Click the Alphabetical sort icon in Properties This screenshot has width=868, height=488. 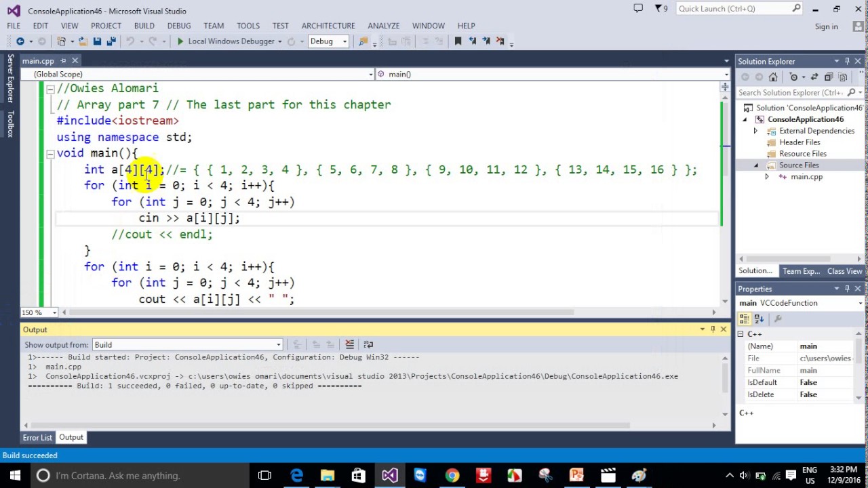[759, 319]
